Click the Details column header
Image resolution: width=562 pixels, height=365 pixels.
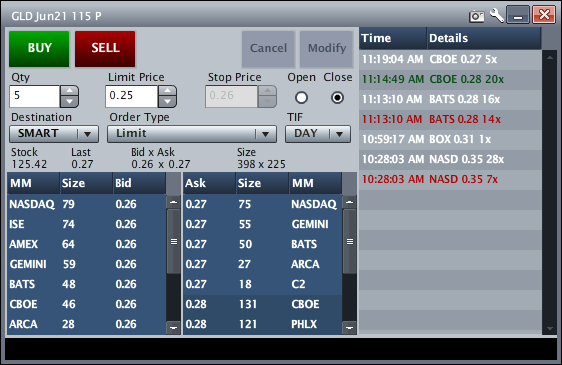[x=484, y=38]
